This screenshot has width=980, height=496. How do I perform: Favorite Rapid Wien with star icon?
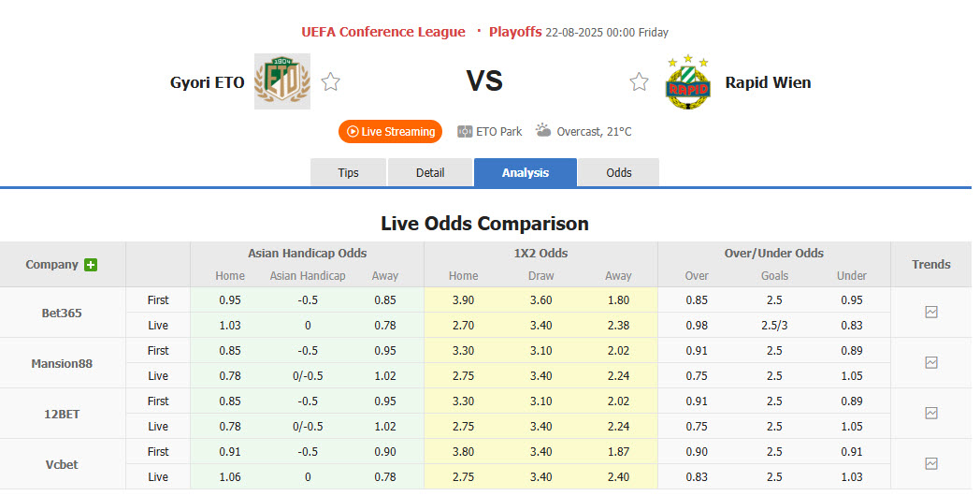click(x=639, y=82)
